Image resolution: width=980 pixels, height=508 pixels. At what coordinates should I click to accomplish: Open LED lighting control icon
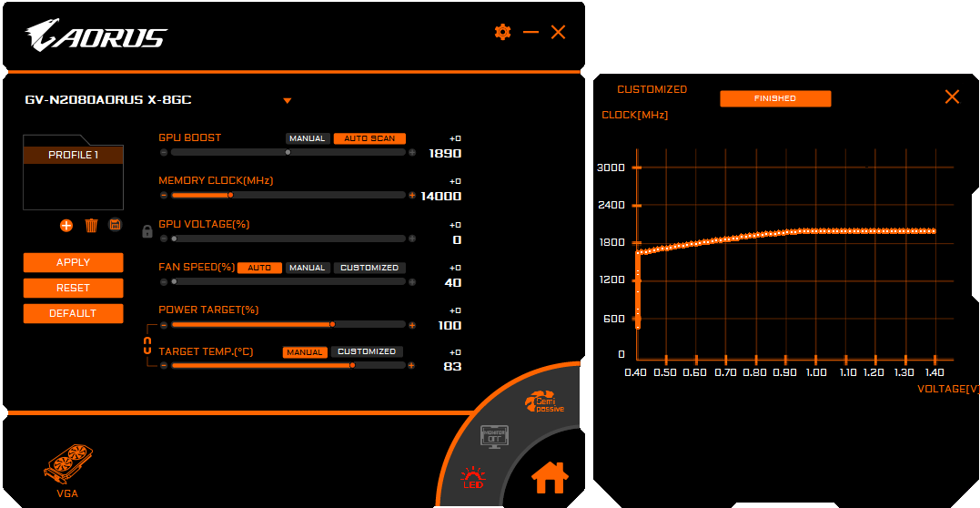tap(472, 478)
